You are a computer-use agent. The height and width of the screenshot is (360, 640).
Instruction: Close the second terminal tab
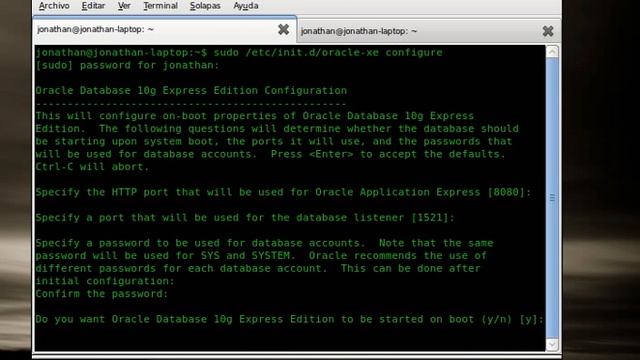[548, 31]
